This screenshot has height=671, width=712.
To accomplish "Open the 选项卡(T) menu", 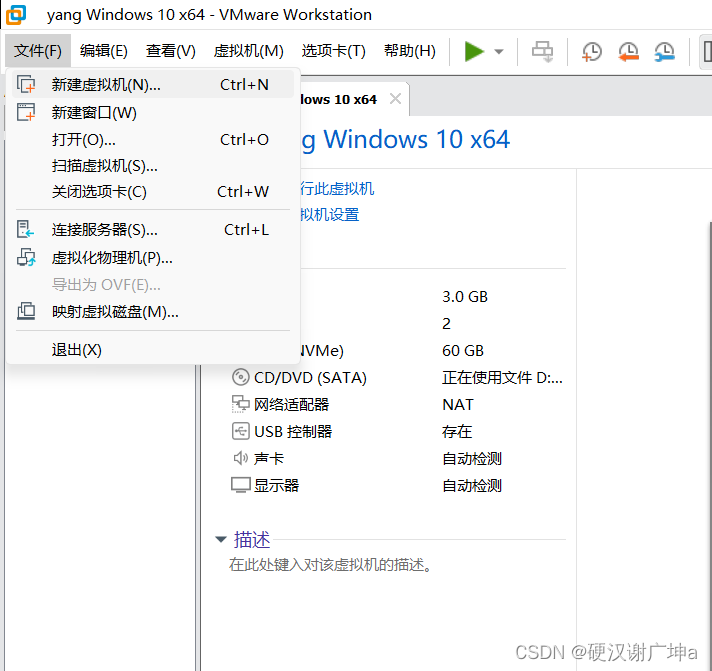I will point(334,51).
